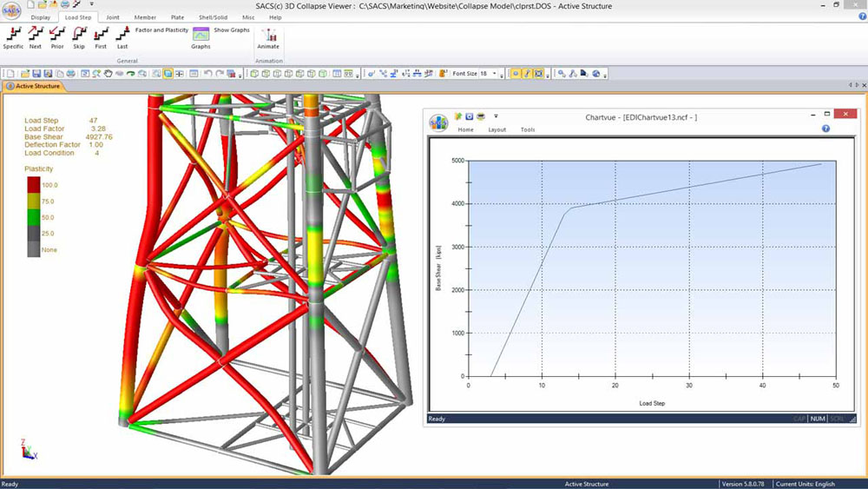Click the red 100.0 plasticity legend swatch
Image resolution: width=868 pixels, height=489 pixels.
34,185
